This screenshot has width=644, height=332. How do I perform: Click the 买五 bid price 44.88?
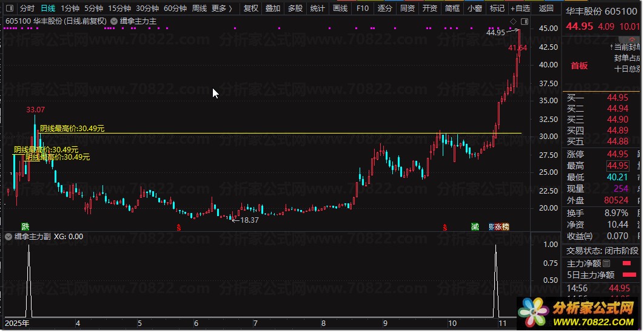(618, 141)
